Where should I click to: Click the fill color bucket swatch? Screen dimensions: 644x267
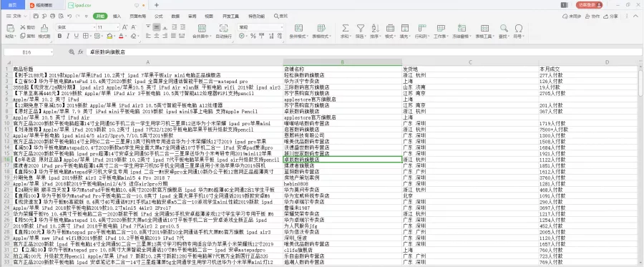[109, 36]
